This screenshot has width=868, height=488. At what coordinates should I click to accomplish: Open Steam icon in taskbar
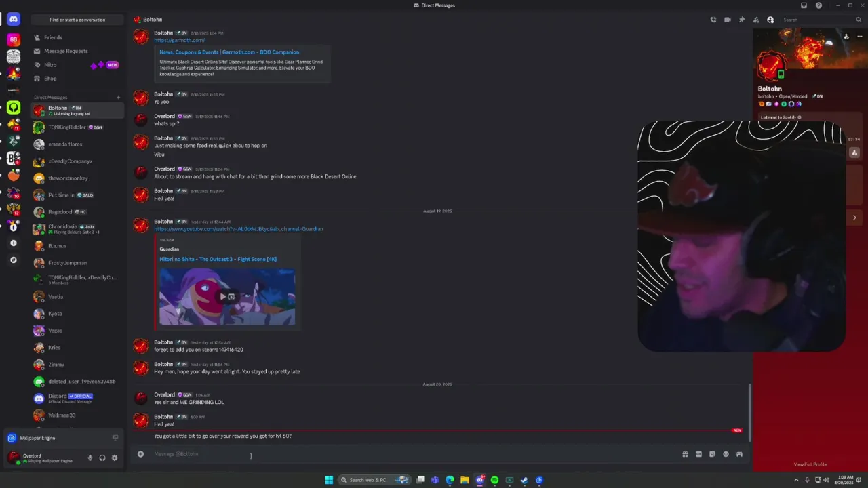[x=524, y=480]
